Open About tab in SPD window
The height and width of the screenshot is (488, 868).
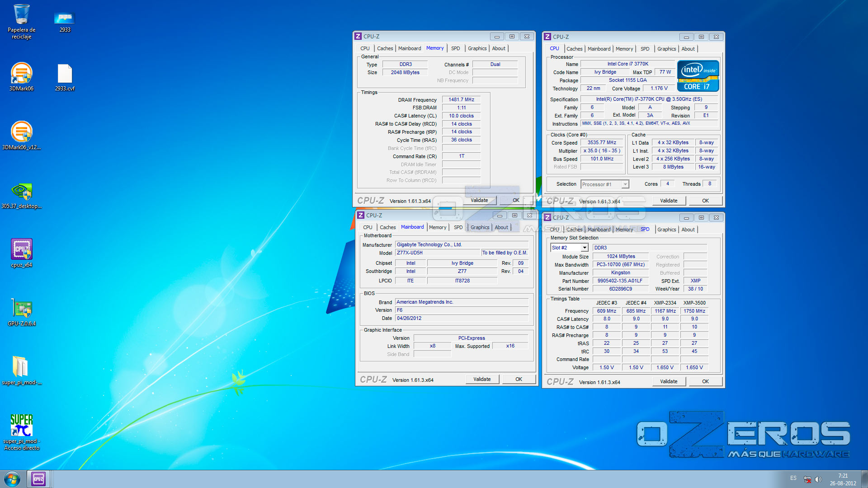(688, 230)
